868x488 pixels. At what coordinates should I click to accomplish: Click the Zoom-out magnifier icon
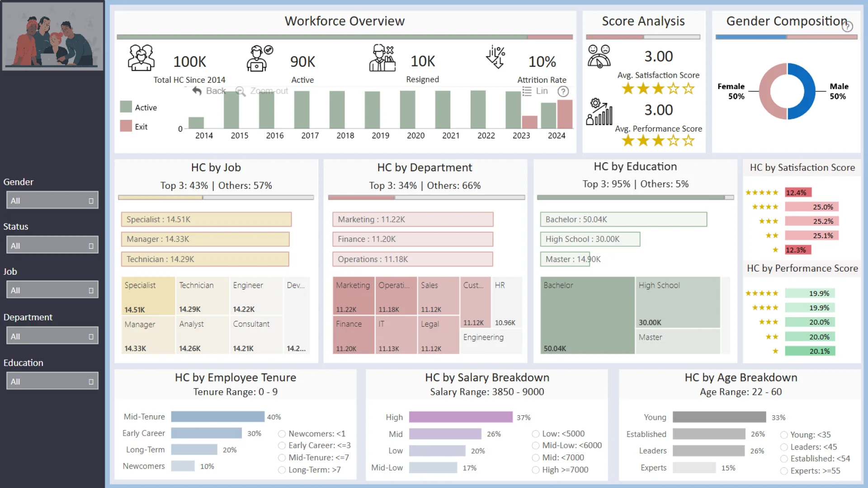click(241, 91)
